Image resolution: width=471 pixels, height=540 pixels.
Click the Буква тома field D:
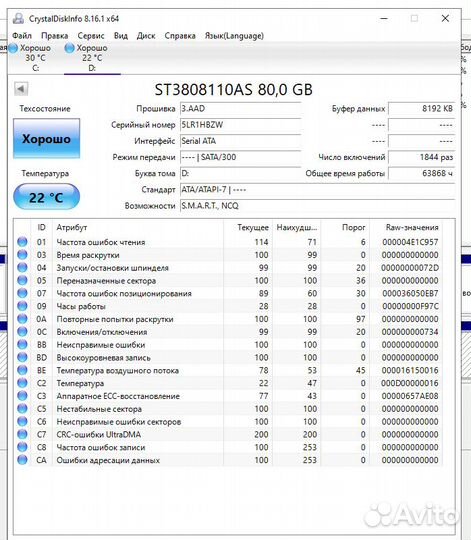[x=240, y=173]
